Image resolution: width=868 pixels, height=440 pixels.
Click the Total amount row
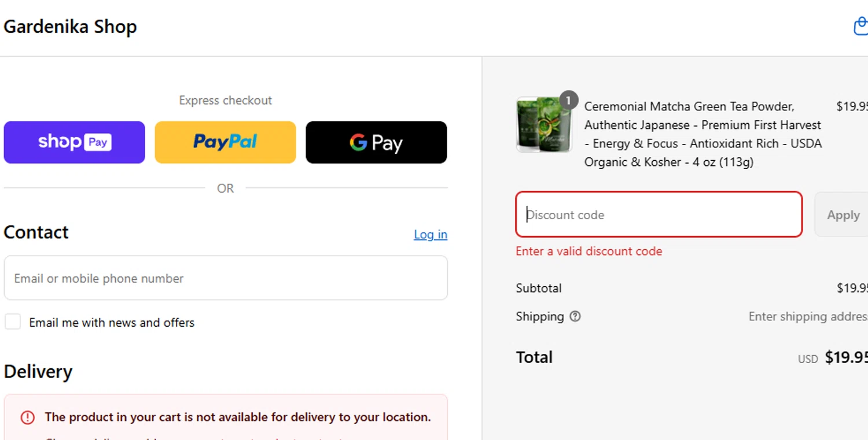tap(689, 357)
